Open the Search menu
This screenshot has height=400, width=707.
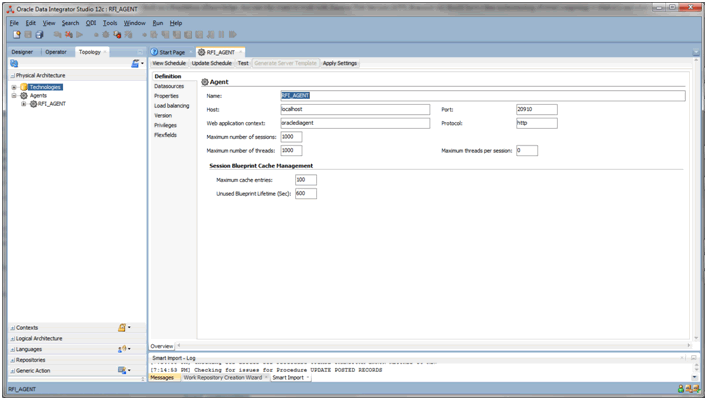pos(70,23)
